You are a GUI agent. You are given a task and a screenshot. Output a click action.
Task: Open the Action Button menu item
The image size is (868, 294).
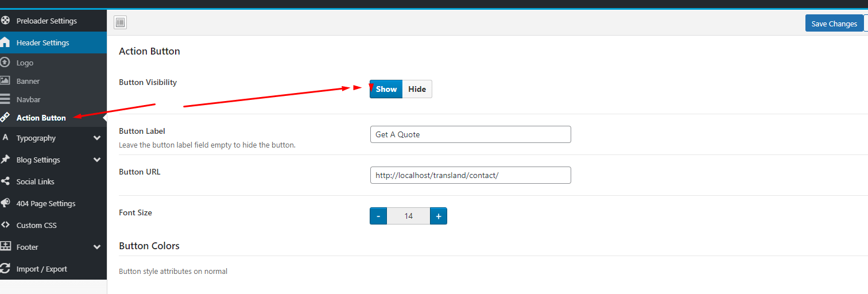(x=41, y=118)
